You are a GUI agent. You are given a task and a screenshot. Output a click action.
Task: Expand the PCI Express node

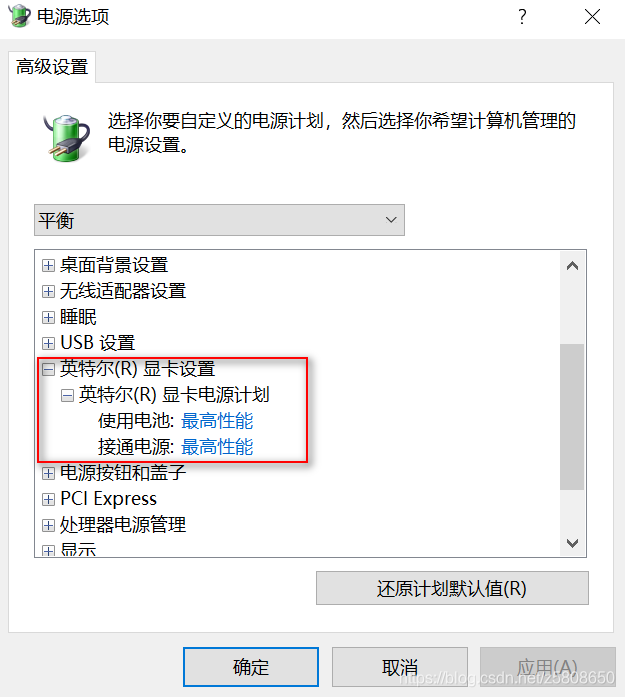(x=48, y=499)
